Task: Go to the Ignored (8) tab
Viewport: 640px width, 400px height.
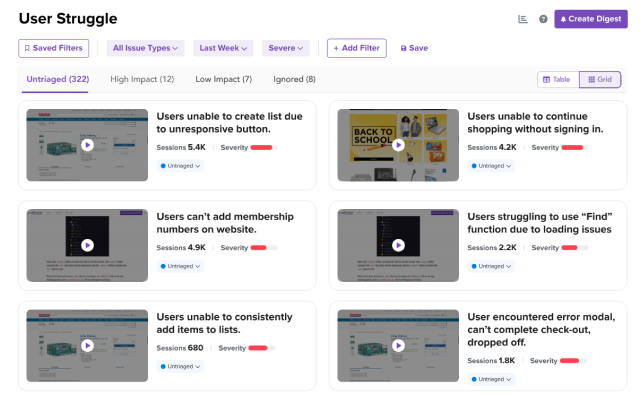Action: [x=294, y=79]
